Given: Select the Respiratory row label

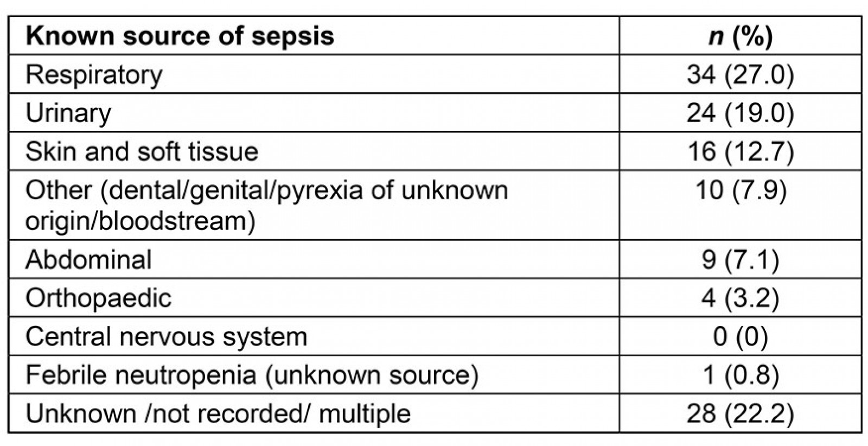Looking at the screenshot, I should [94, 74].
